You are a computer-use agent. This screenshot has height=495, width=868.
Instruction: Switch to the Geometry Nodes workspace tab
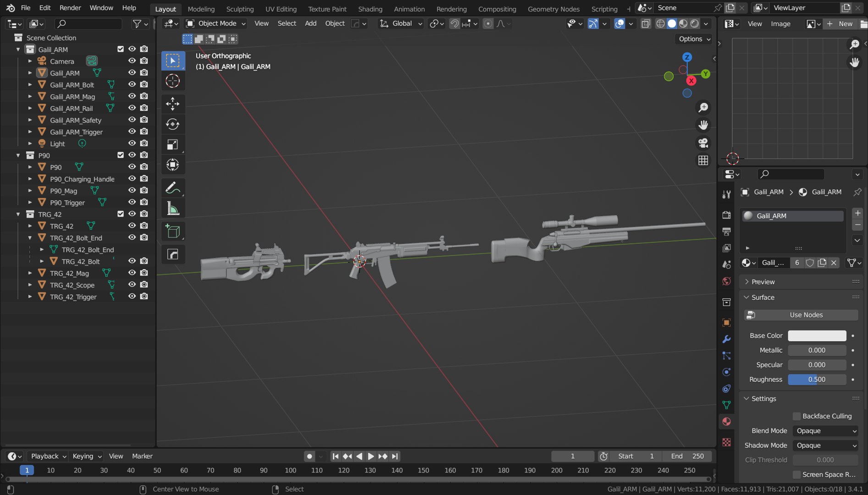coord(553,9)
